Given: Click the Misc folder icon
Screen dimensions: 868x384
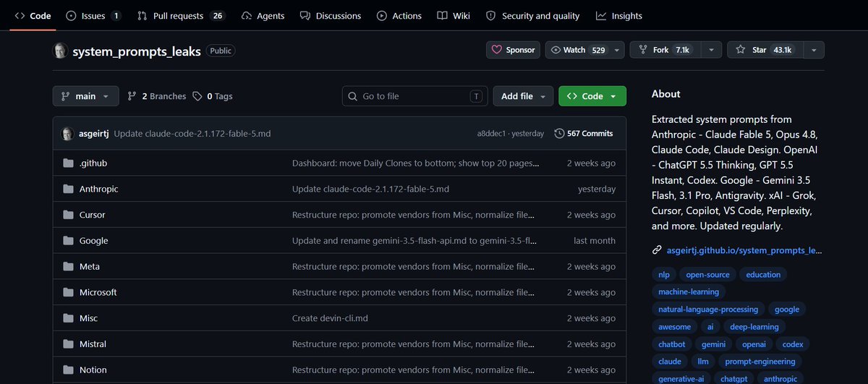Looking at the screenshot, I should [68, 318].
